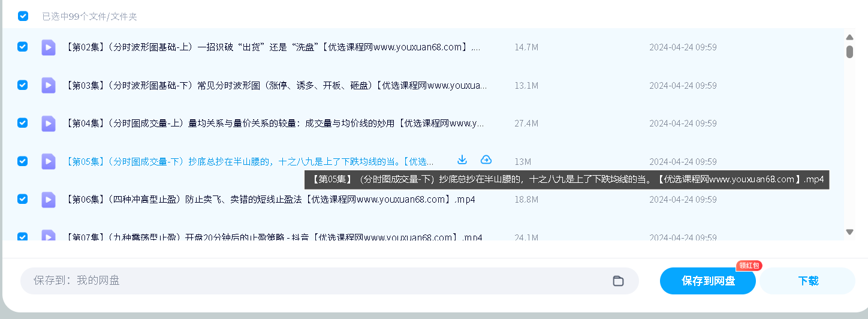Viewport: 868px width, 319px height.
Task: Click save-to-cloud icon on 第05集 row
Action: click(x=486, y=160)
